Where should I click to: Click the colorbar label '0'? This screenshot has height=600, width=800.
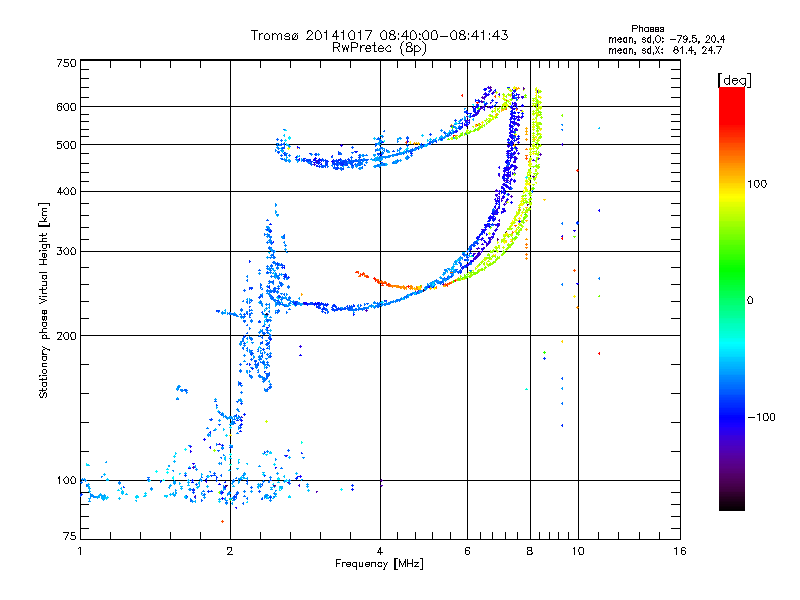point(750,301)
